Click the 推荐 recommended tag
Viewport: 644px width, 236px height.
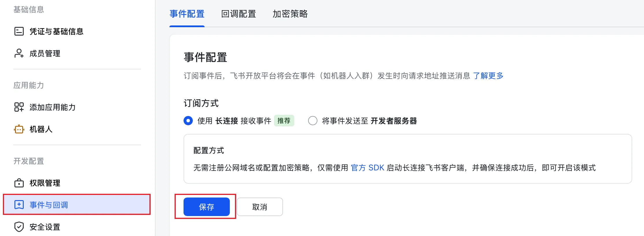point(284,121)
